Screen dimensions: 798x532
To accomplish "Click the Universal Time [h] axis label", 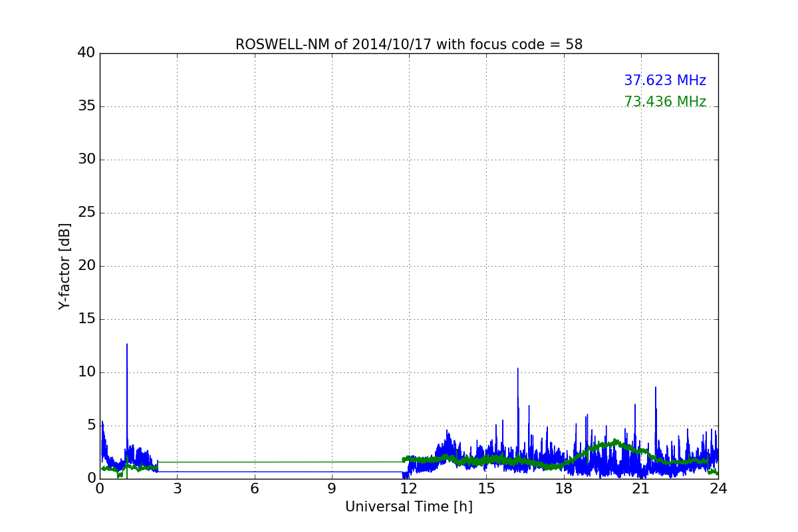I will pyautogui.click(x=409, y=507).
